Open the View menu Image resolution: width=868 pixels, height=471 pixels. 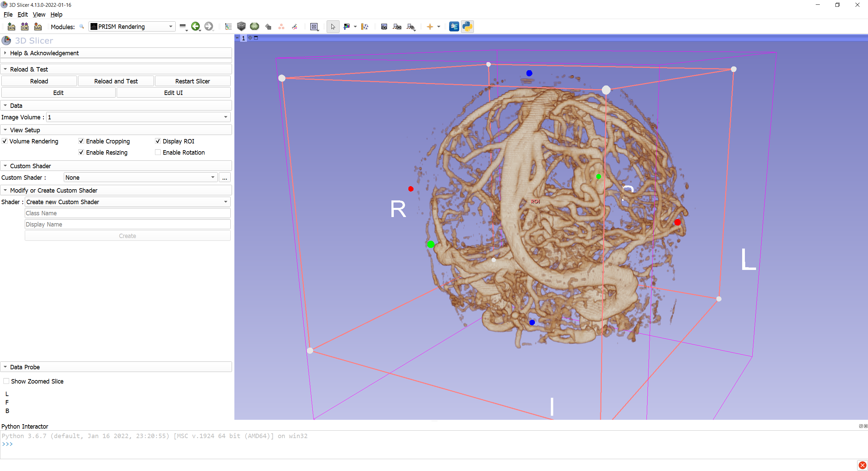tap(39, 15)
